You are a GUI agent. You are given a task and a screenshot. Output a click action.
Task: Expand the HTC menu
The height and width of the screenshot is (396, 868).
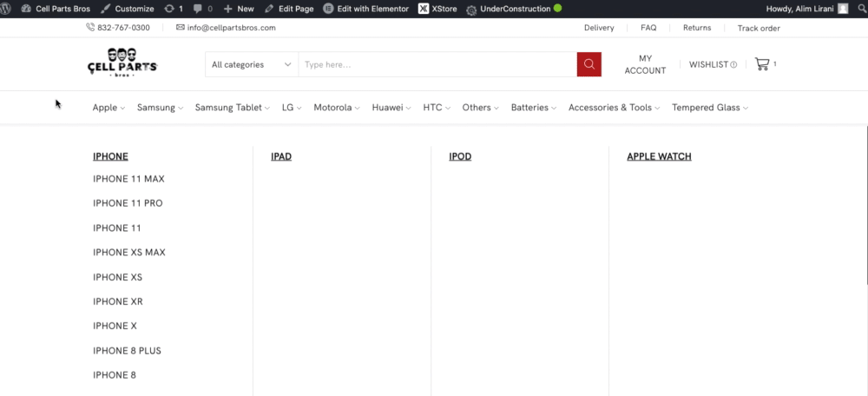[437, 108]
